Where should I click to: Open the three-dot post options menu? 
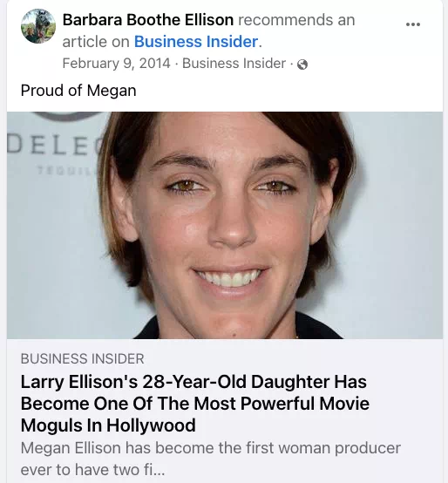pyautogui.click(x=413, y=24)
